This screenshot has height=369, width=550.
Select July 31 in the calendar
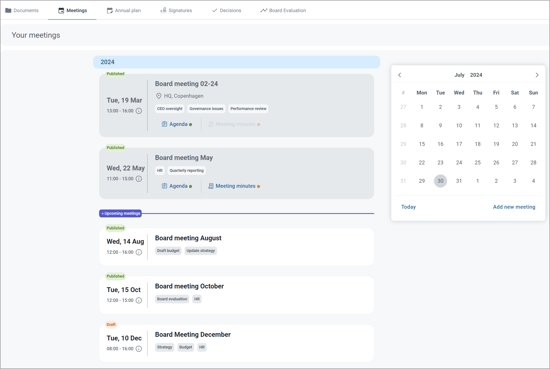coord(459,181)
